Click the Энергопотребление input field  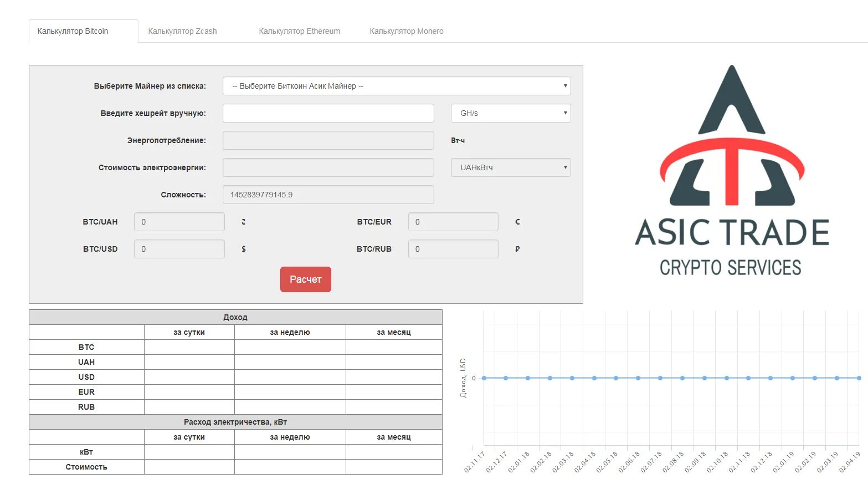tap(328, 140)
